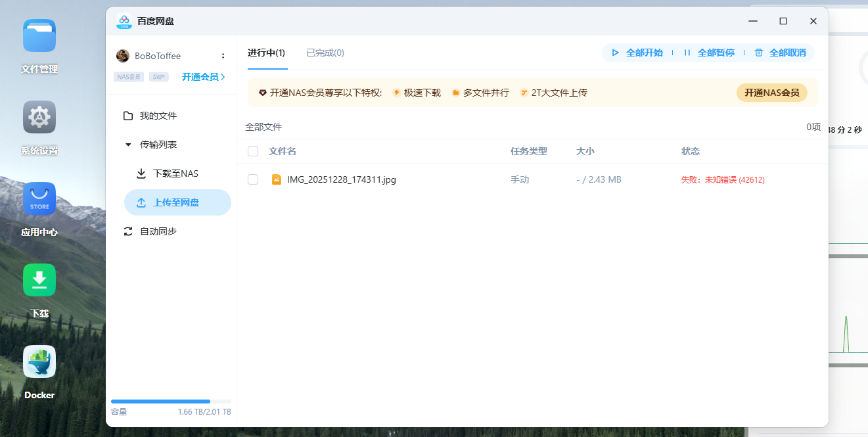
Task: Open the Docker app from the dock
Action: click(39, 361)
